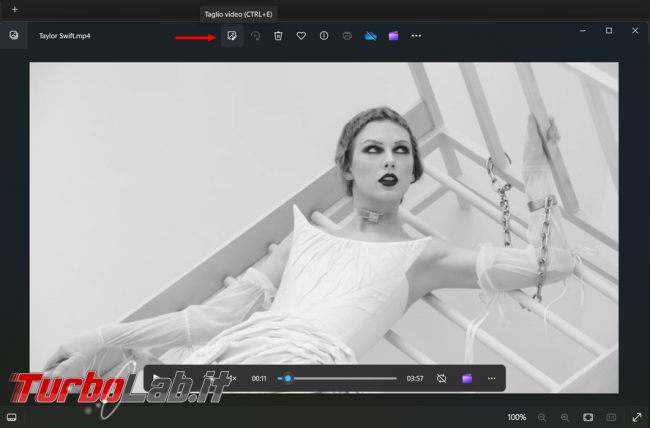Viewport: 650px width, 428px height.
Task: Minimize the Photos window
Action: point(583,30)
